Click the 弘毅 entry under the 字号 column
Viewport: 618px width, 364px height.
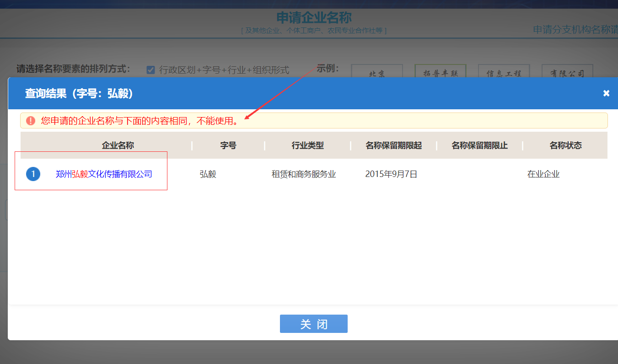pos(208,174)
